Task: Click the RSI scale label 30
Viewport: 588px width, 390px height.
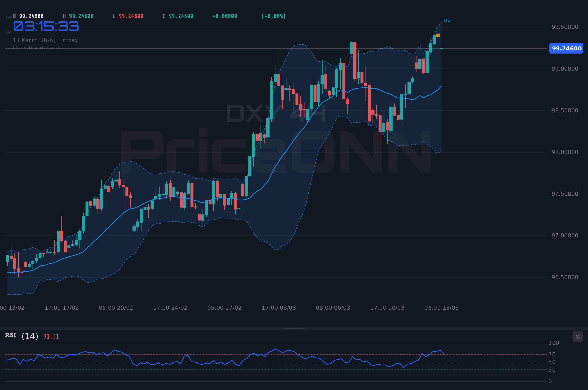Action: (552, 370)
